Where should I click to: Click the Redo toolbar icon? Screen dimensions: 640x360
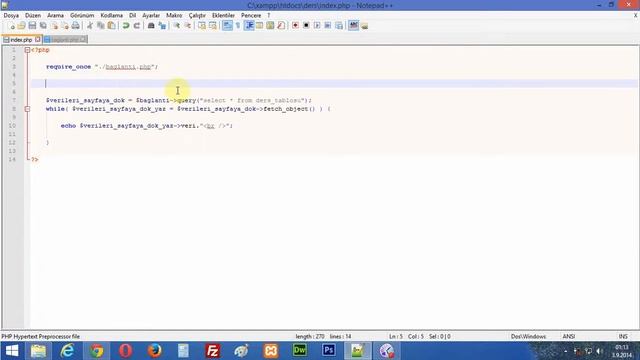pyautogui.click(x=137, y=26)
